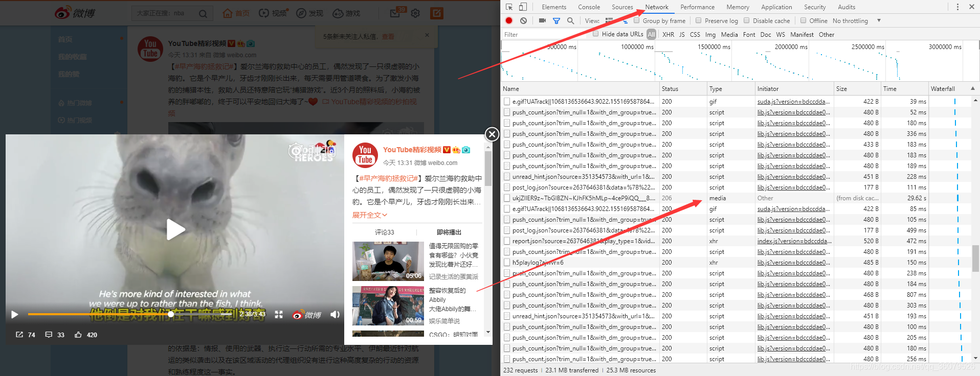980x376 pixels.
Task: Toggle the Offline checkbox
Action: click(804, 20)
